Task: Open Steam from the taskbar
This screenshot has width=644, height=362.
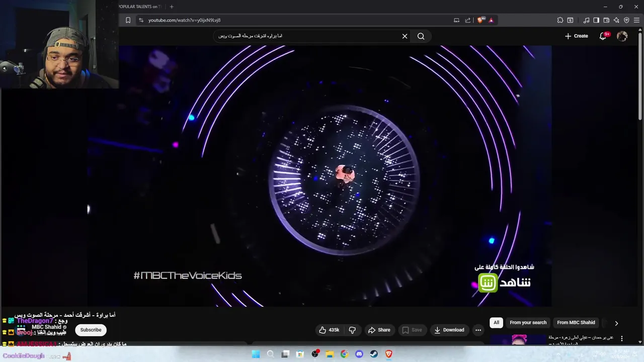Action: [374, 354]
